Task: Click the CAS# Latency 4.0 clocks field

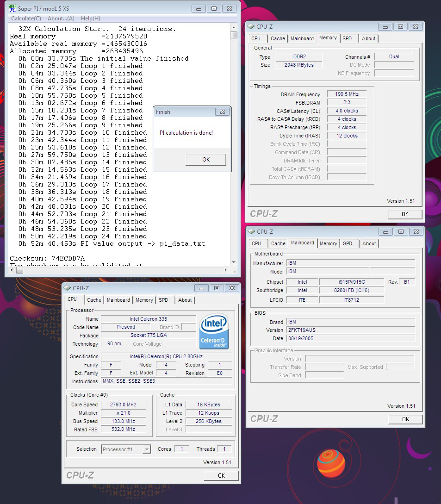Action: point(347,111)
